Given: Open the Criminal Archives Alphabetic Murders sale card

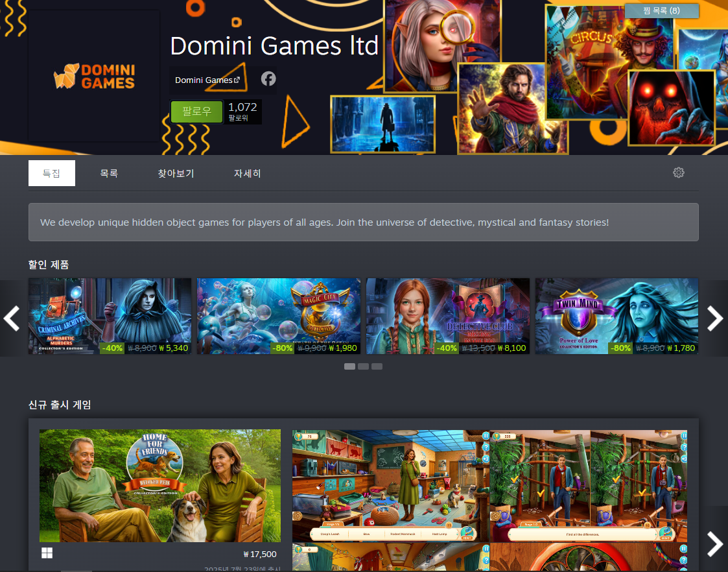Looking at the screenshot, I should pos(110,316).
